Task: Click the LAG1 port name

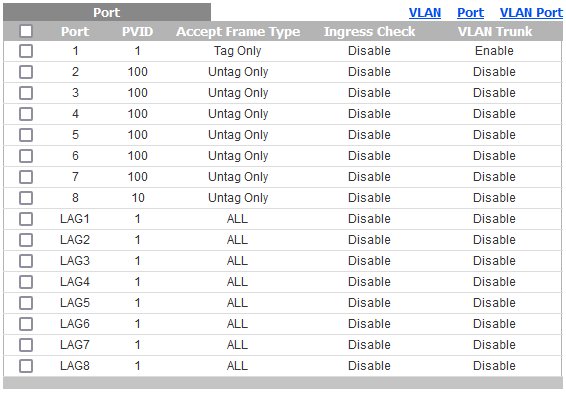Action: click(75, 219)
